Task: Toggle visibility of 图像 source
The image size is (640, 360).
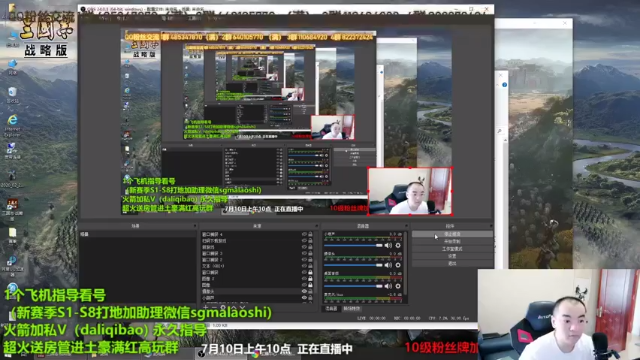Action: pos(304,285)
